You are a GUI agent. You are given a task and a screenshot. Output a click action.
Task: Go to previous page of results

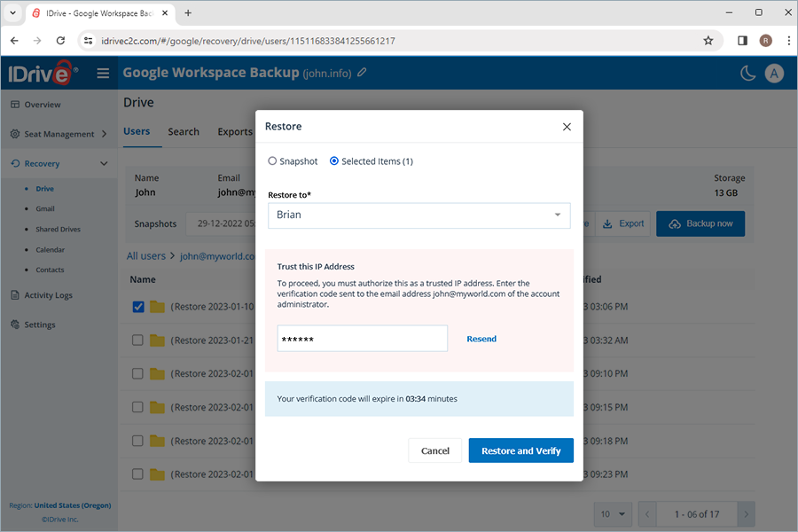click(647, 514)
